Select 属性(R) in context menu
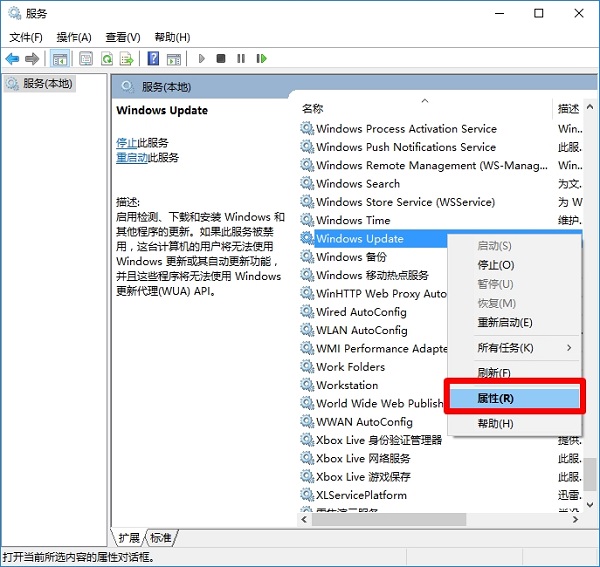 (x=514, y=398)
